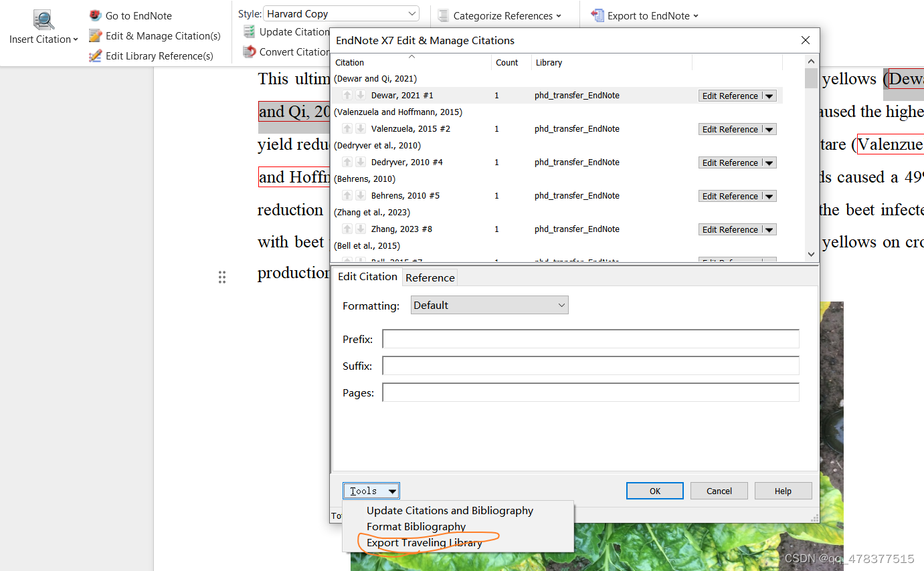924x571 pixels.
Task: Click the (Behrens, 2010) group heading
Action: click(x=365, y=179)
